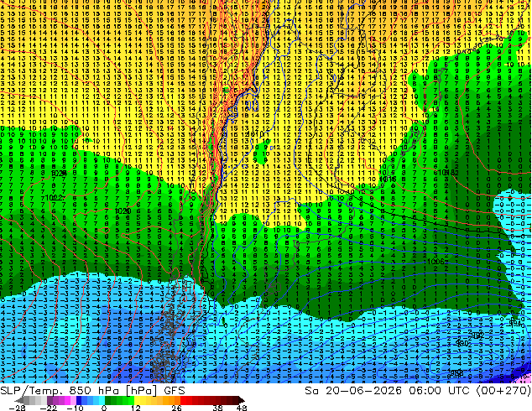The image size is (532, 411).
Task: Select the -22 label on the temperature scale
Action: click(49, 408)
